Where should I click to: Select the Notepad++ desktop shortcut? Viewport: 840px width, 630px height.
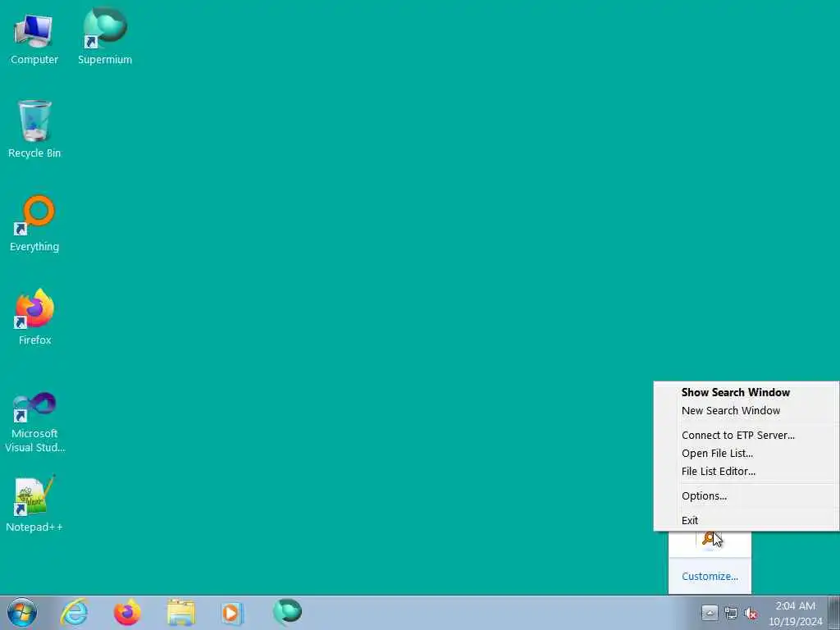(34, 504)
